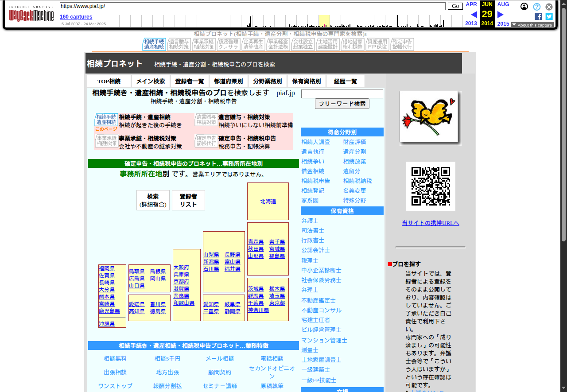The height and width of the screenshot is (392, 567).
Task: Focus the free word search field
Action: coord(342,94)
